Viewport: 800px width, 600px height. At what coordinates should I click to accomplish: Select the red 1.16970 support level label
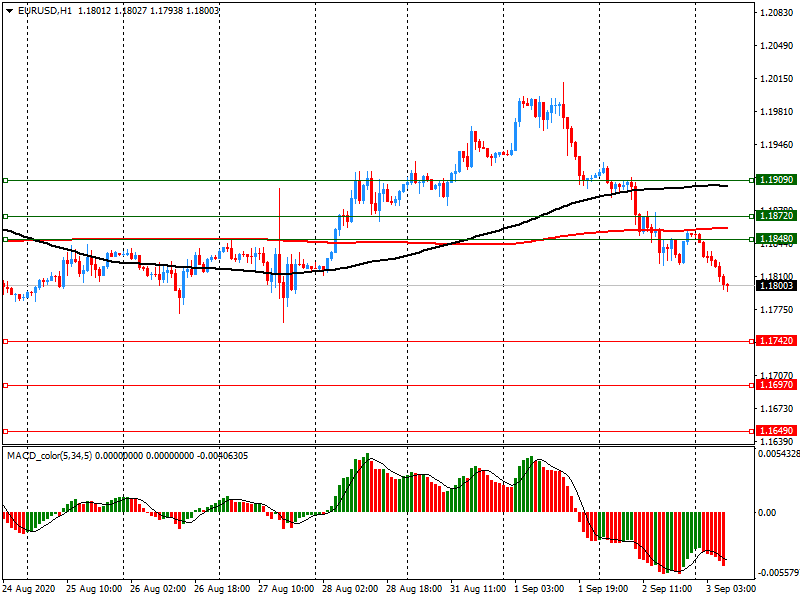(x=776, y=385)
